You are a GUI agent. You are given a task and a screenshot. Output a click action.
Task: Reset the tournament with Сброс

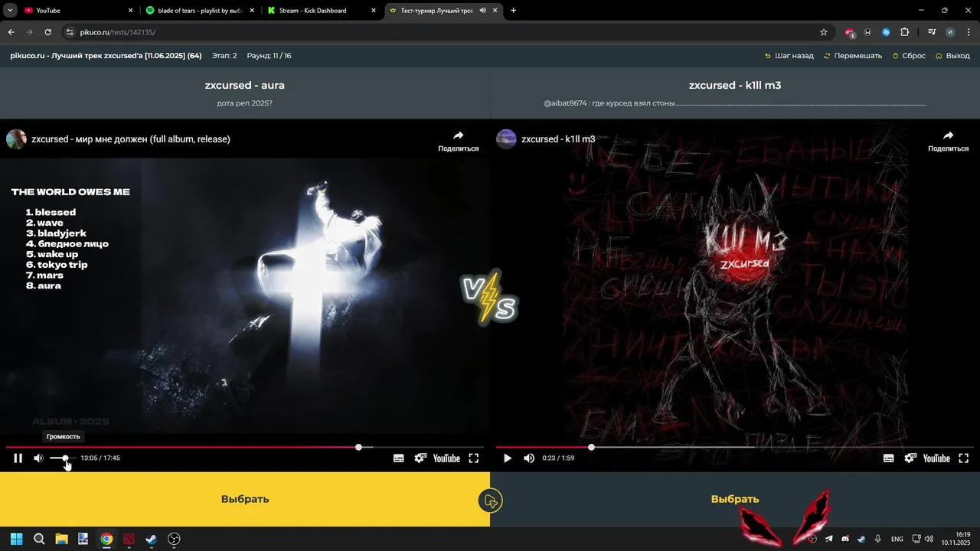click(x=909, y=56)
